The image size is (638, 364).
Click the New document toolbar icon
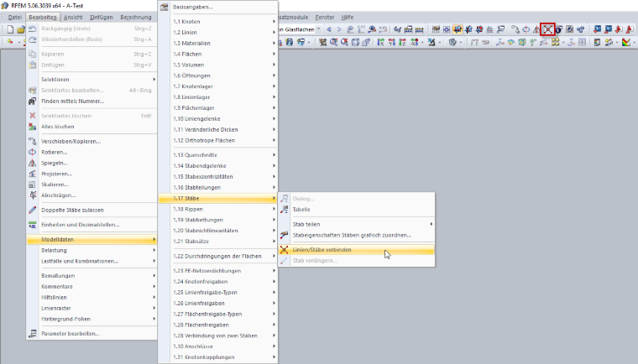click(x=10, y=29)
